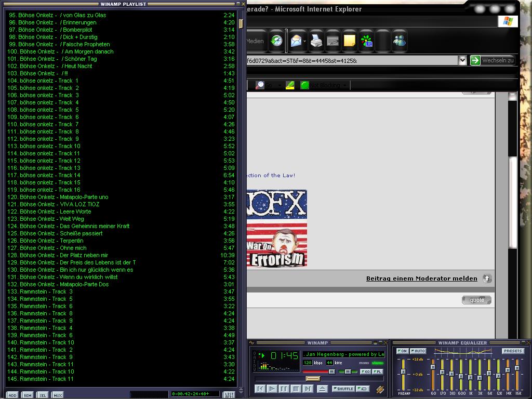Click the Winamp playlist scrollbar handle
This screenshot has width=532, height=399.
coord(241,23)
